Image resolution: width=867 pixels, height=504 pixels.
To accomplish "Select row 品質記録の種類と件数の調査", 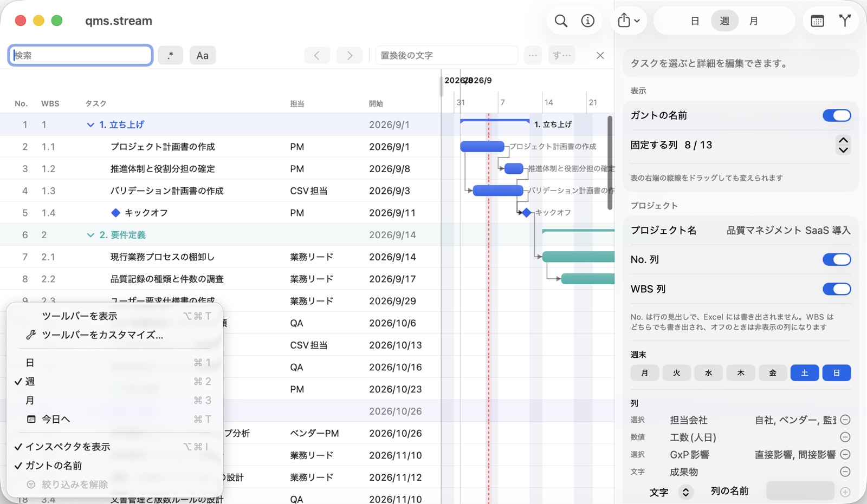I will click(x=221, y=279).
